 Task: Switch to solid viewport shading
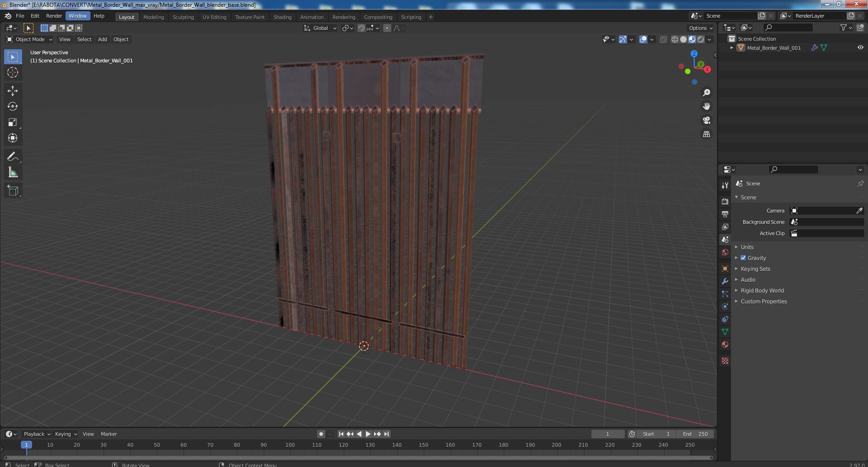[x=683, y=39]
